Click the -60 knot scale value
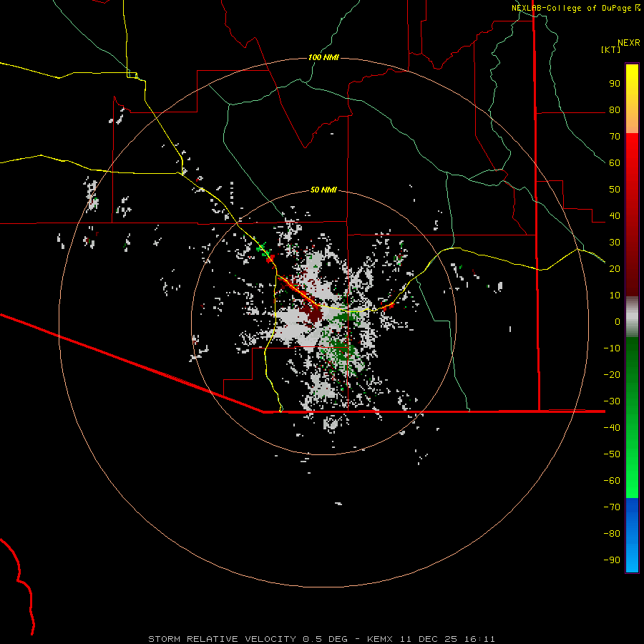This screenshot has width=644, height=644. (x=612, y=481)
